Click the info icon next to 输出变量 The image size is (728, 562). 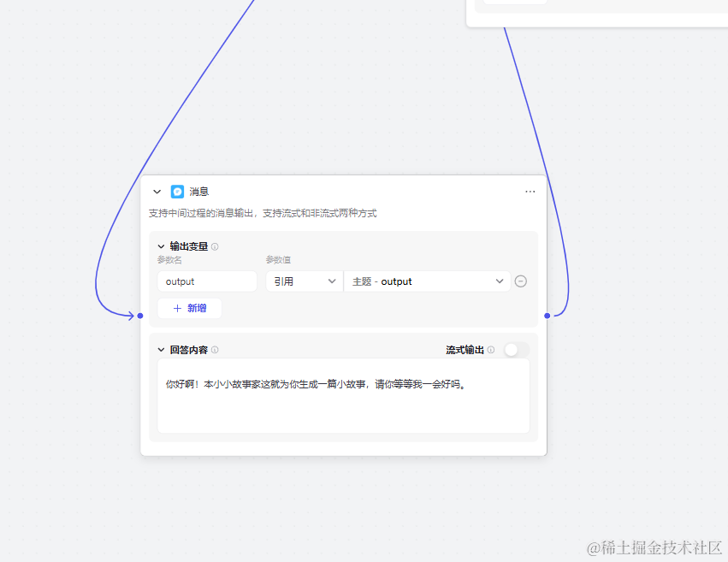click(x=215, y=246)
